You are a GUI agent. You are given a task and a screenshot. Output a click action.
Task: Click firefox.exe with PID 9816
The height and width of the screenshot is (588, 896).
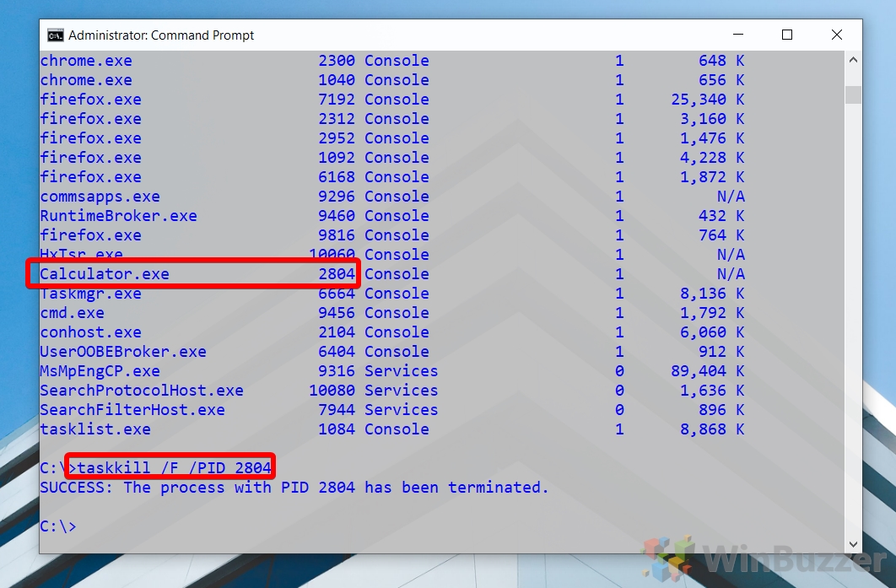(x=392, y=235)
